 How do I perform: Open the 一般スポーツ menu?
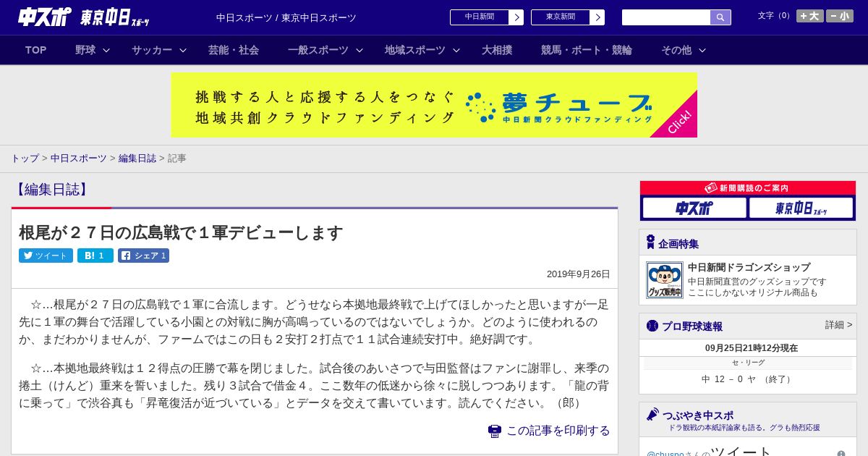[318, 50]
